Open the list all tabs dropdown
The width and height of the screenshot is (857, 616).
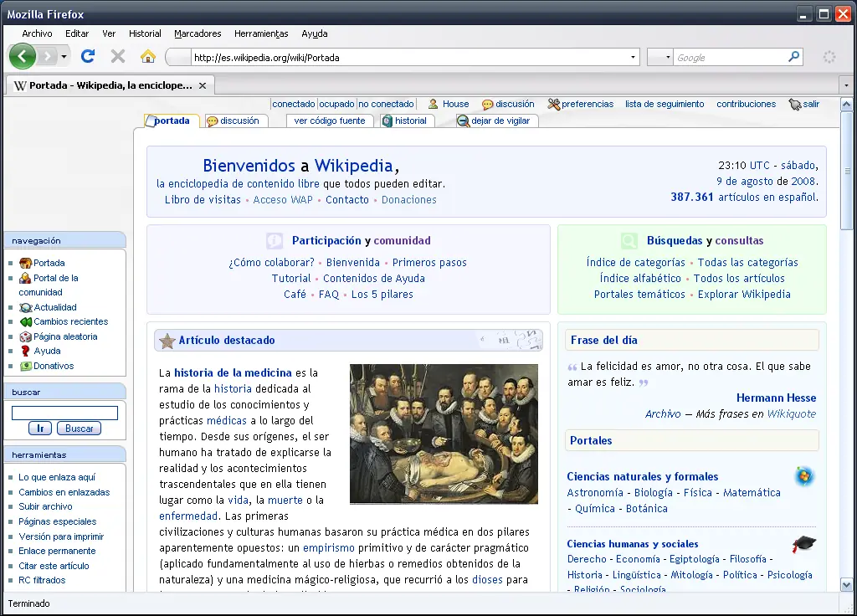point(845,85)
